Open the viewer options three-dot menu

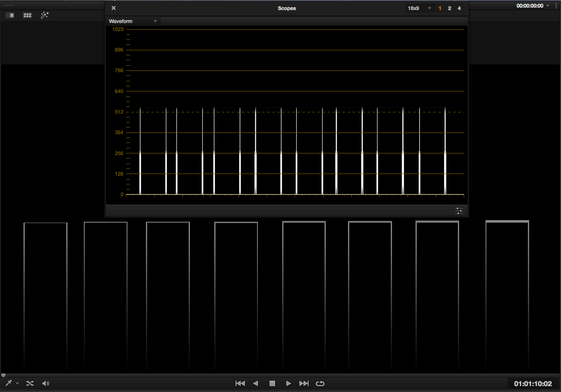pos(556,6)
